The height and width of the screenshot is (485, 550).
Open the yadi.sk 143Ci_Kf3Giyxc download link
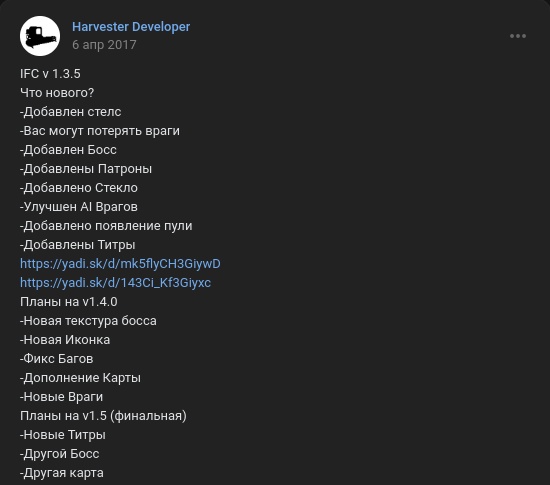tap(115, 283)
